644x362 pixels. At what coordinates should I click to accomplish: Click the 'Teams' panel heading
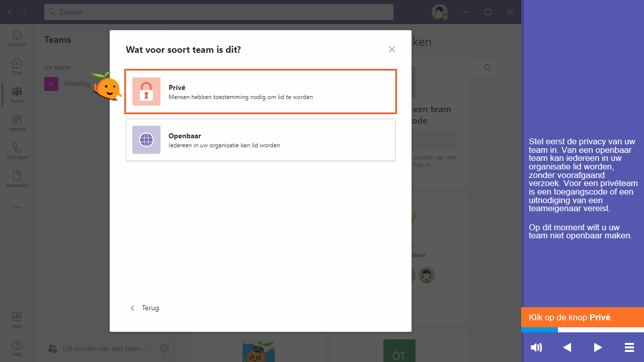click(57, 40)
